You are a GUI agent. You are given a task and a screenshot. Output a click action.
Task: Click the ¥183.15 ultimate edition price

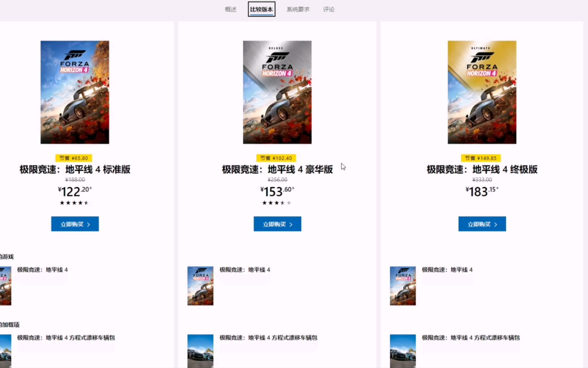482,191
